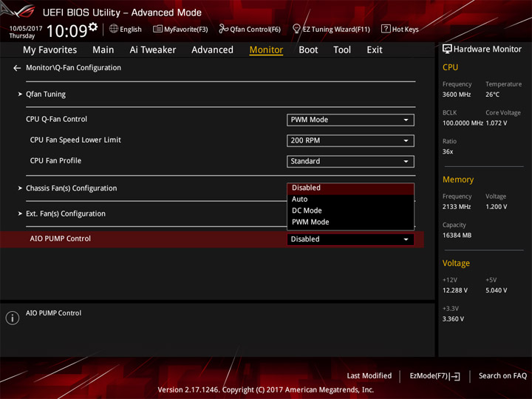
Task: Open the Tool tab
Action: tap(342, 50)
